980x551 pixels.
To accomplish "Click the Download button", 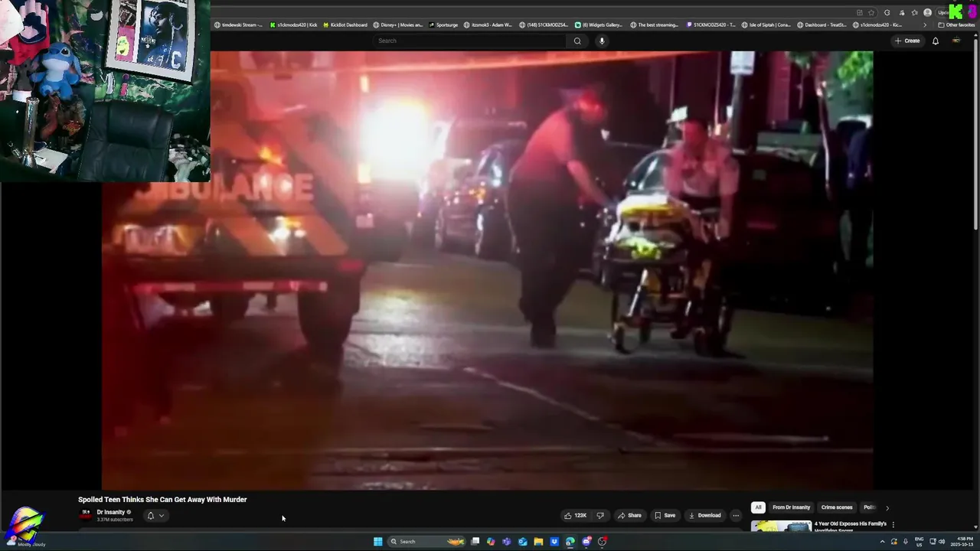I will click(x=704, y=515).
